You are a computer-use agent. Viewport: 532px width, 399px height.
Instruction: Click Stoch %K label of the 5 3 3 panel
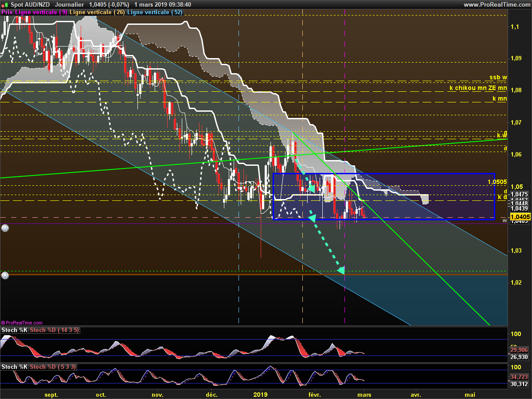coord(14,367)
